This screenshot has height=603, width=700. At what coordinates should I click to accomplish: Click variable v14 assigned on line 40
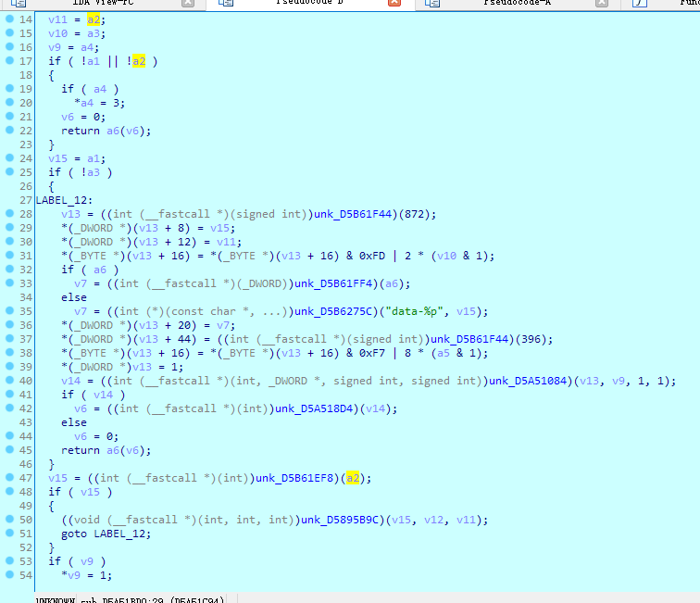coord(71,381)
